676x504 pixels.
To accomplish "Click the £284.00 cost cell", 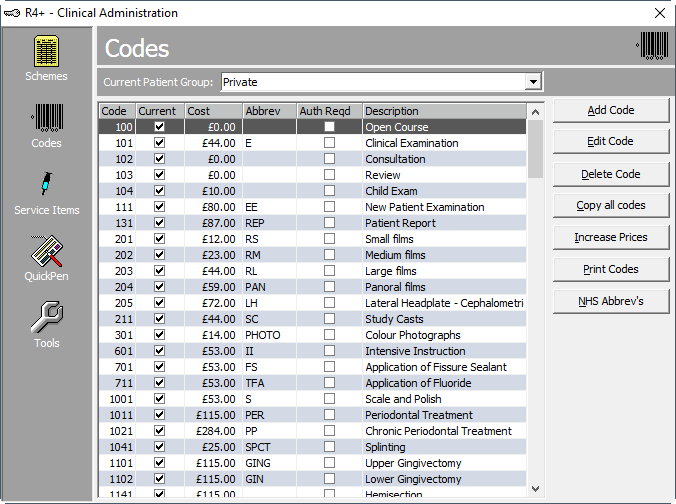I will pos(213,431).
